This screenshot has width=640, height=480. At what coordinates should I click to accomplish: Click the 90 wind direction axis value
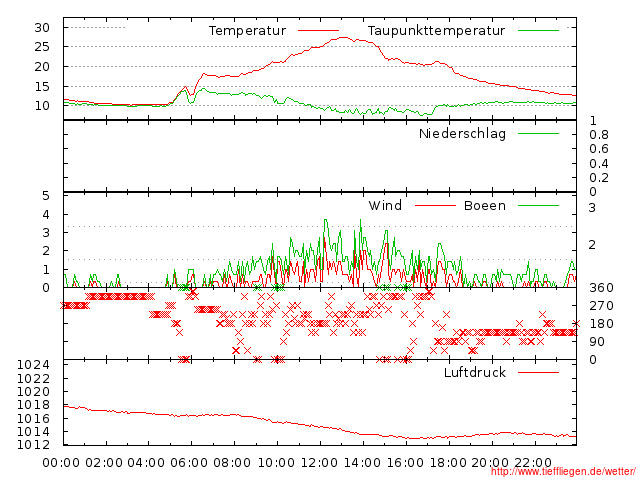click(x=597, y=342)
